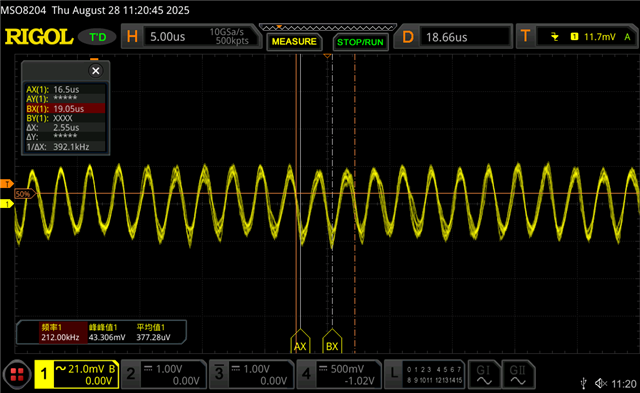Click the BY(1) XXXX readout
This screenshot has width=640, height=393.
65,118
